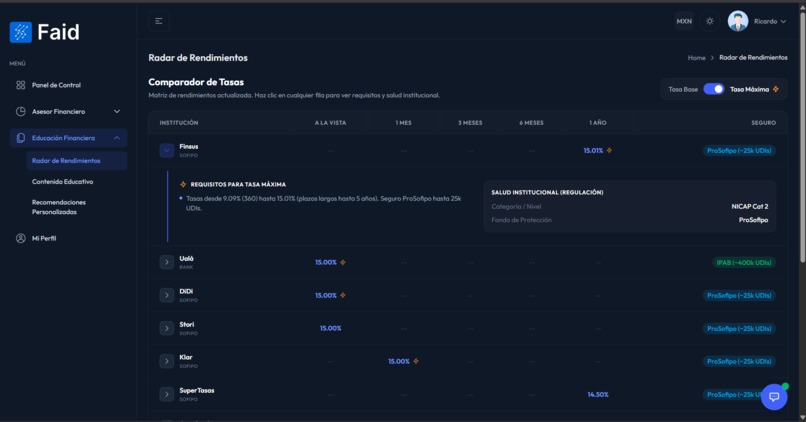Open Recomendaciones Personalizadas submenu item

pyautogui.click(x=77, y=207)
